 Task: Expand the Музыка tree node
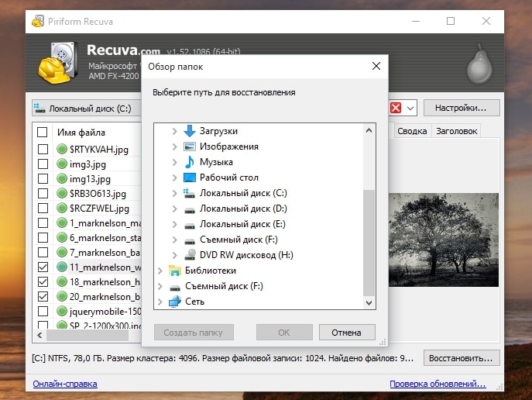[174, 162]
